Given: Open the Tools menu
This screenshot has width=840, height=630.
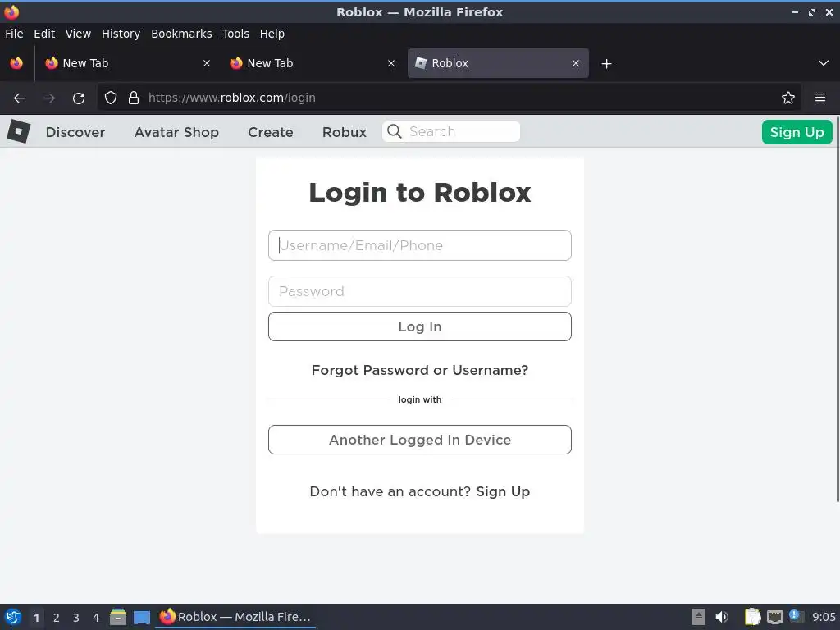Looking at the screenshot, I should 235,34.
